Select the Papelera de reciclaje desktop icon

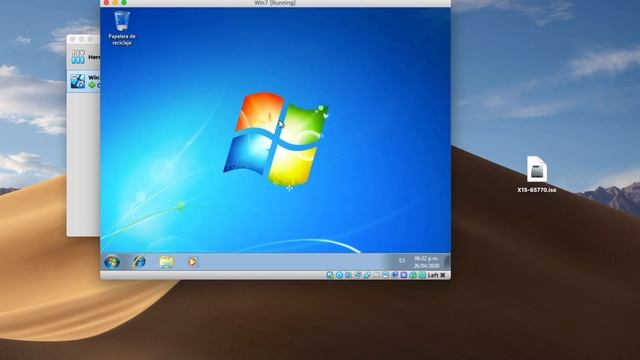point(122,28)
